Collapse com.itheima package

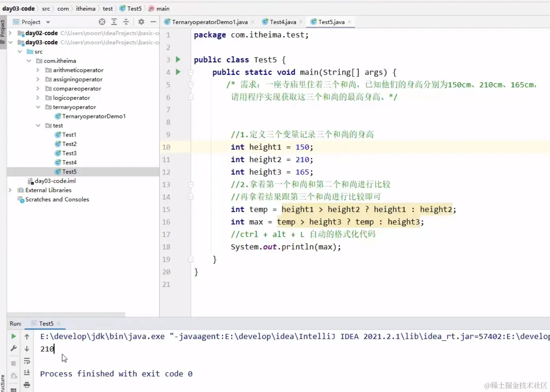click(29, 61)
